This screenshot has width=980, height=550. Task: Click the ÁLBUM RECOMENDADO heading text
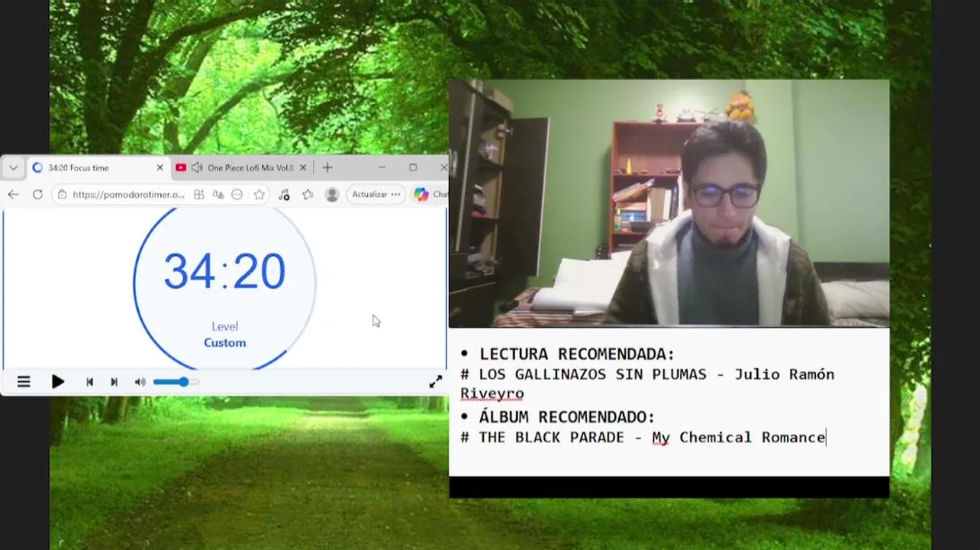[567, 417]
